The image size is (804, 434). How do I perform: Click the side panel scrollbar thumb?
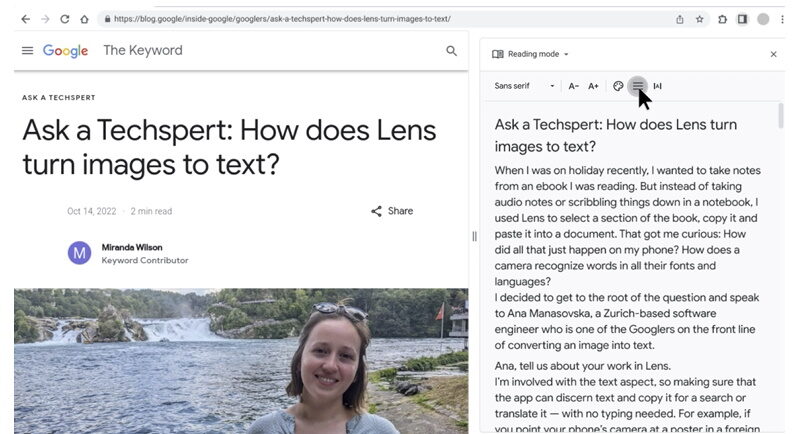pos(780,115)
